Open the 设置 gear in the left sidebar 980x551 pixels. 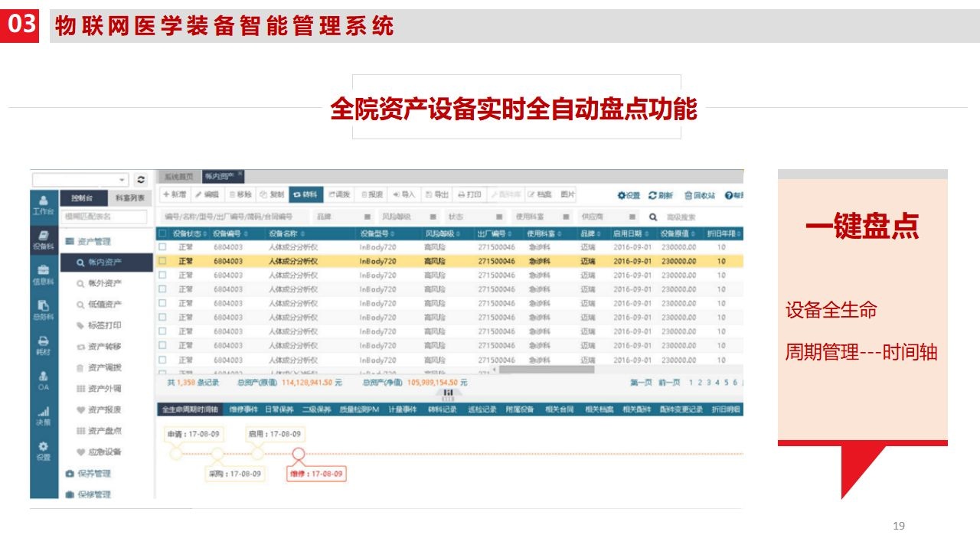[x=44, y=451]
